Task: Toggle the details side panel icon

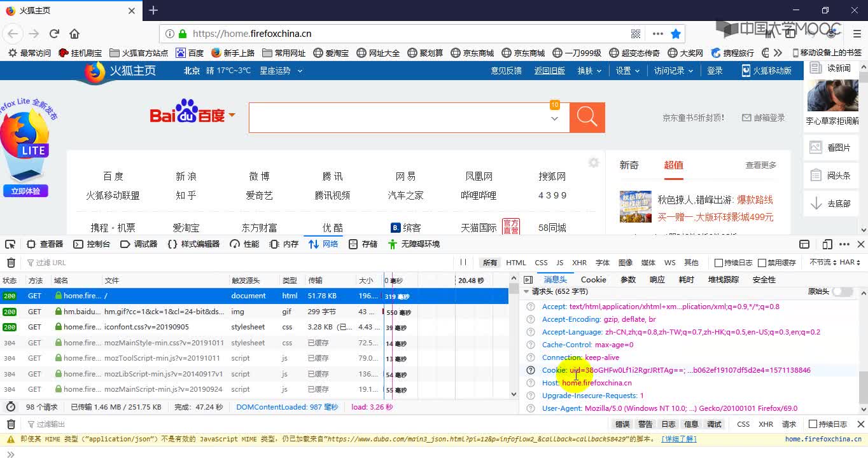Action: pyautogui.click(x=528, y=280)
